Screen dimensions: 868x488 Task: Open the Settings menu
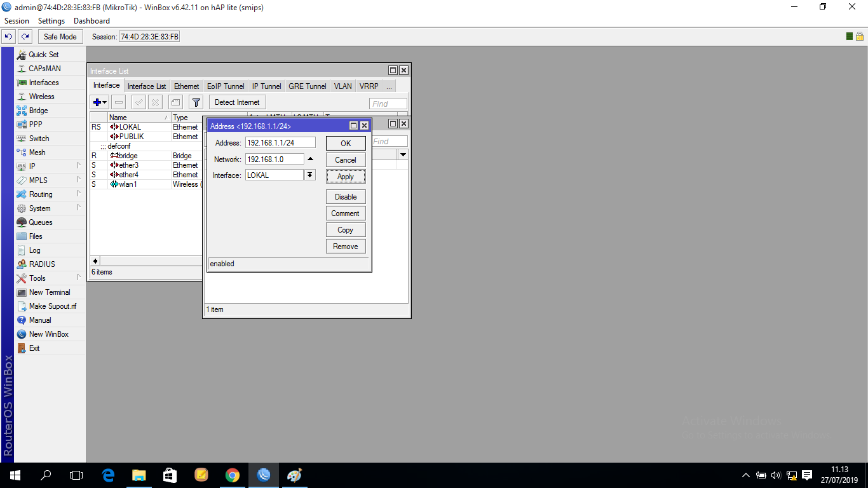point(51,21)
